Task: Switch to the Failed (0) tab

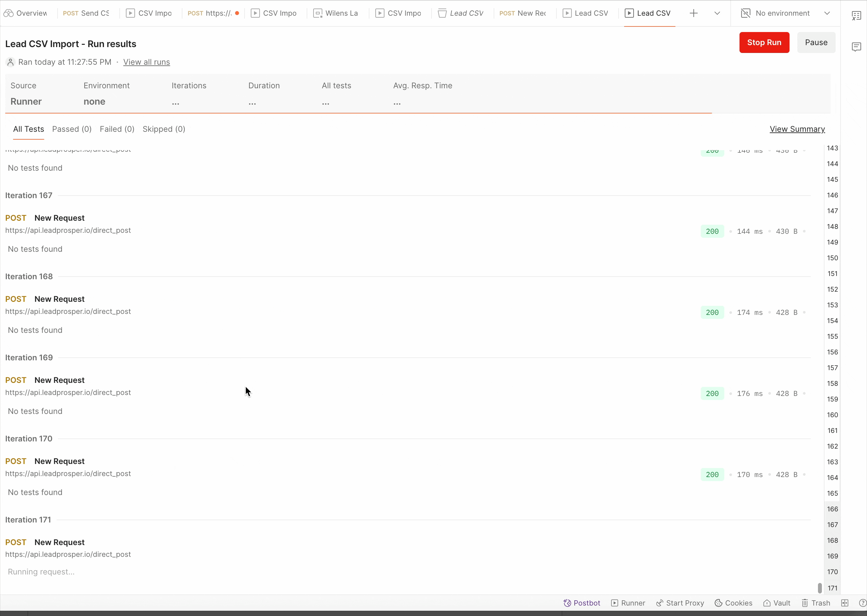Action: (117, 129)
